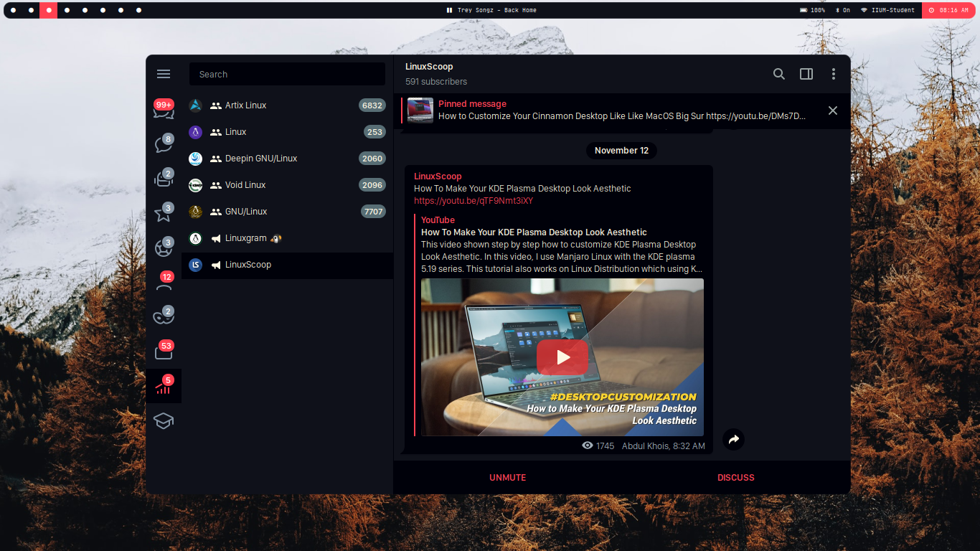The width and height of the screenshot is (980, 551).
Task: Click the chart folder with badge 5
Action: (164, 386)
